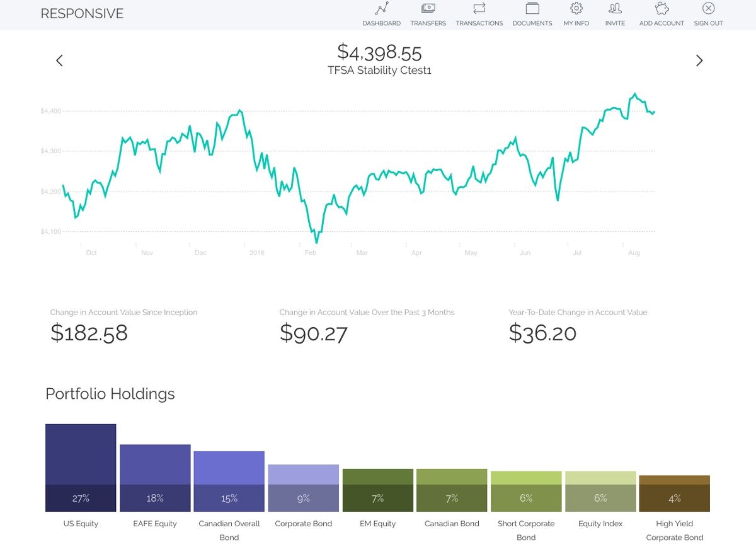Navigate to previous account with left chevron
The image size is (756, 559).
[x=59, y=61]
